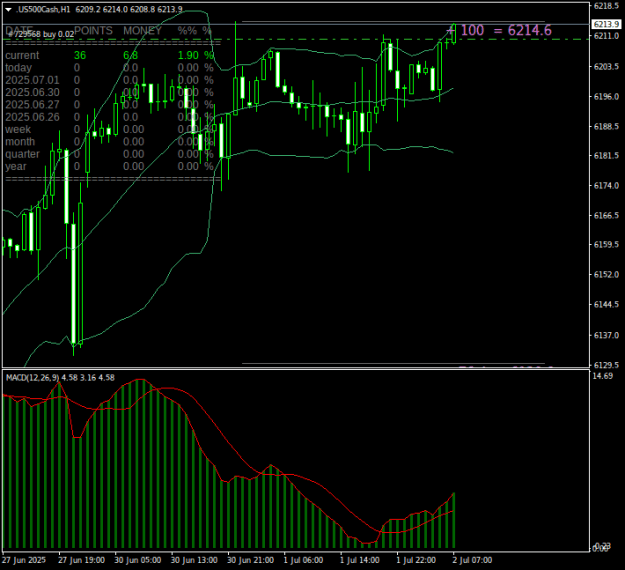Click the 'week' row label
Screen dimensions: 625x570
[x=18, y=130]
